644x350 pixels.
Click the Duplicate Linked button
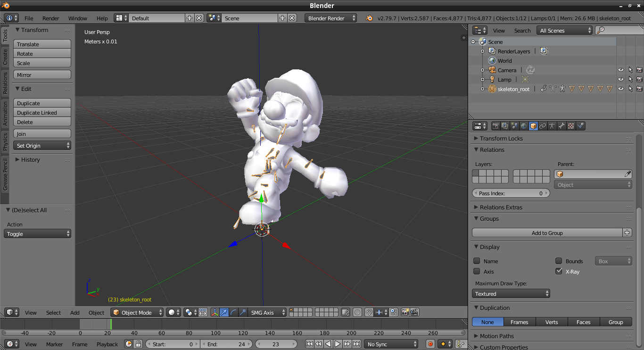[x=42, y=113]
